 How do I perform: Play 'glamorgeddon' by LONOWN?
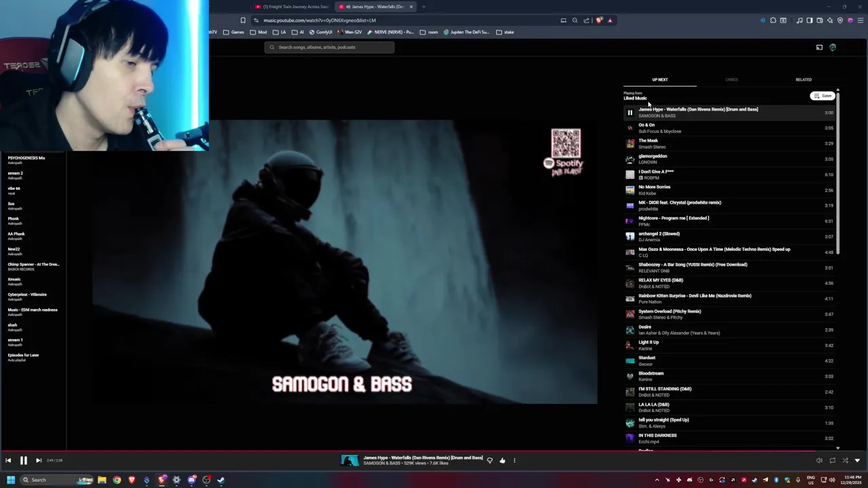[x=729, y=159]
